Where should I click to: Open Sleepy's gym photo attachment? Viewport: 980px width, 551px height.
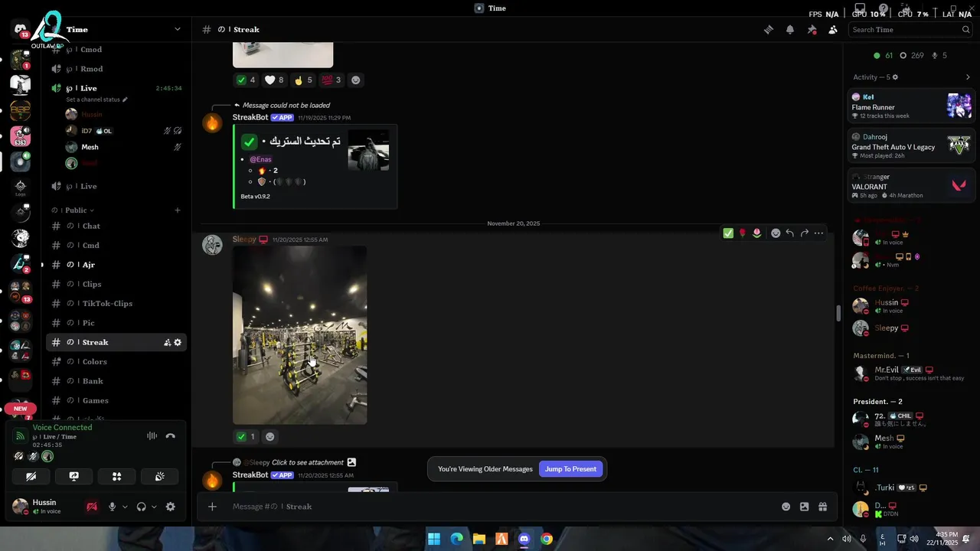[x=299, y=334]
